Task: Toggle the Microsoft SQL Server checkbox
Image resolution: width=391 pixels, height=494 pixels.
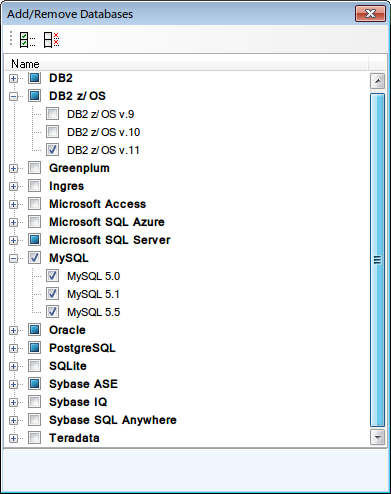Action: click(34, 240)
